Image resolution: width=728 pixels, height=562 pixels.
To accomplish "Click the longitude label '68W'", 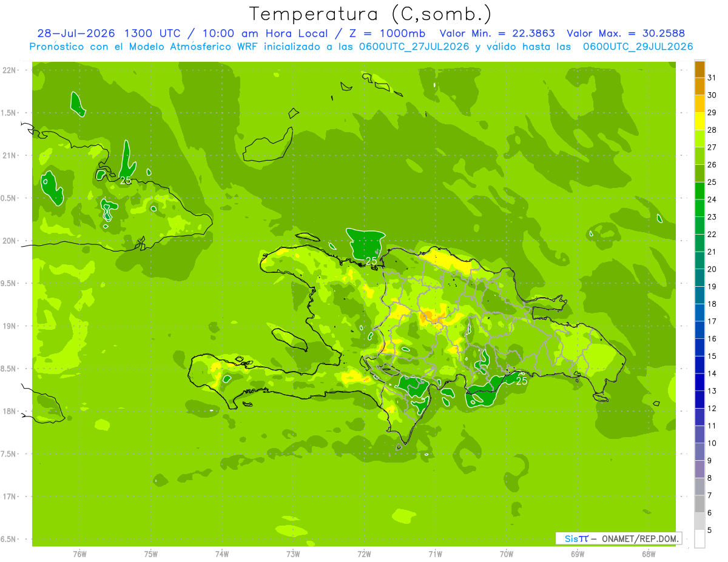I will pos(649,554).
